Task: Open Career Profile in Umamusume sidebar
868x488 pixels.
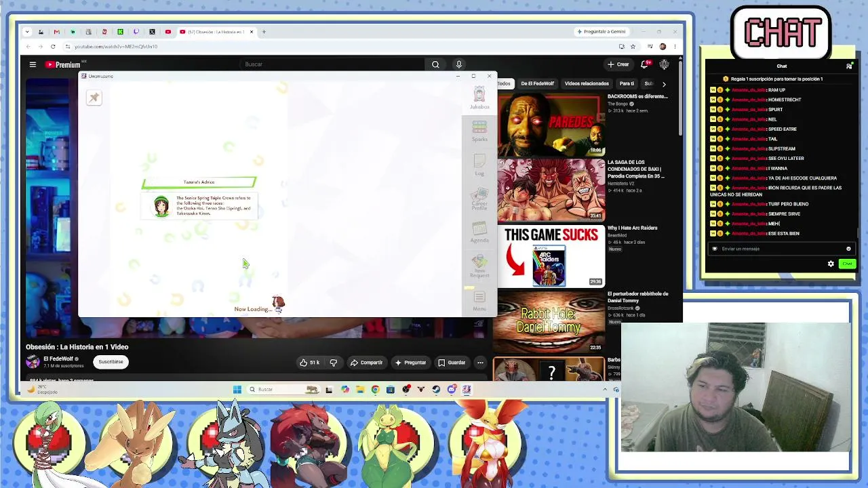Action: click(479, 199)
